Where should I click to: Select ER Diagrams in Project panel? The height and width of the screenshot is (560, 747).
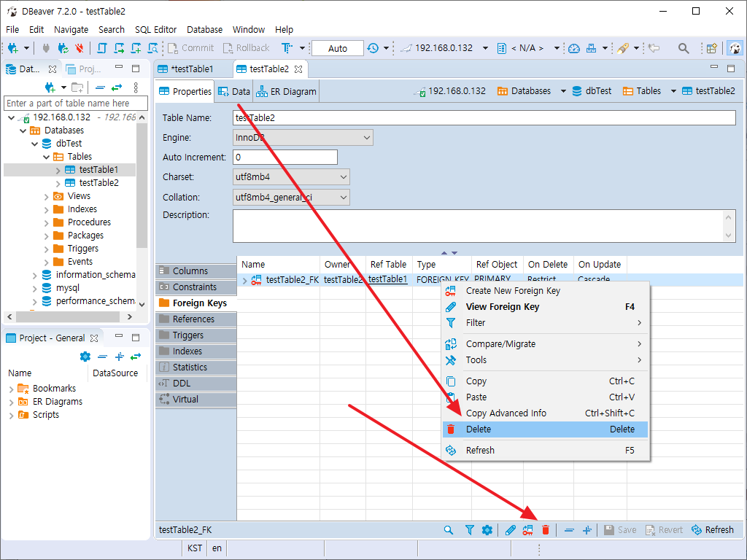tap(57, 402)
